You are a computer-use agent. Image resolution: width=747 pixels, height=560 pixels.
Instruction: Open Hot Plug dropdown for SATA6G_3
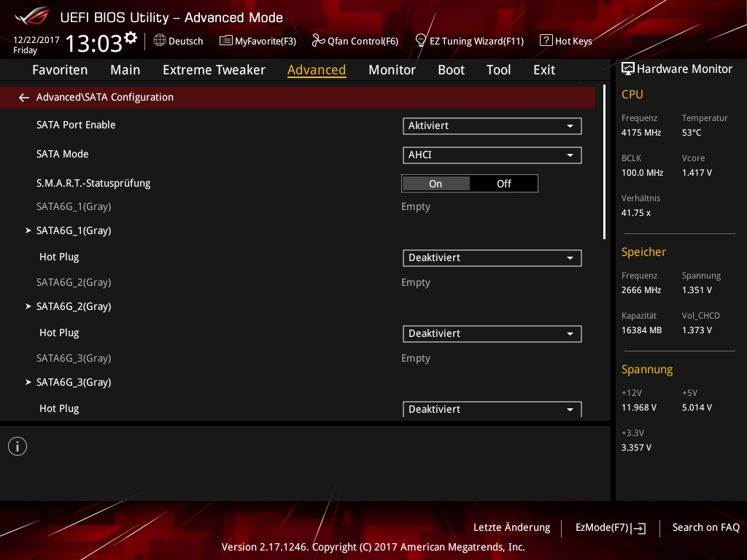pyautogui.click(x=492, y=409)
